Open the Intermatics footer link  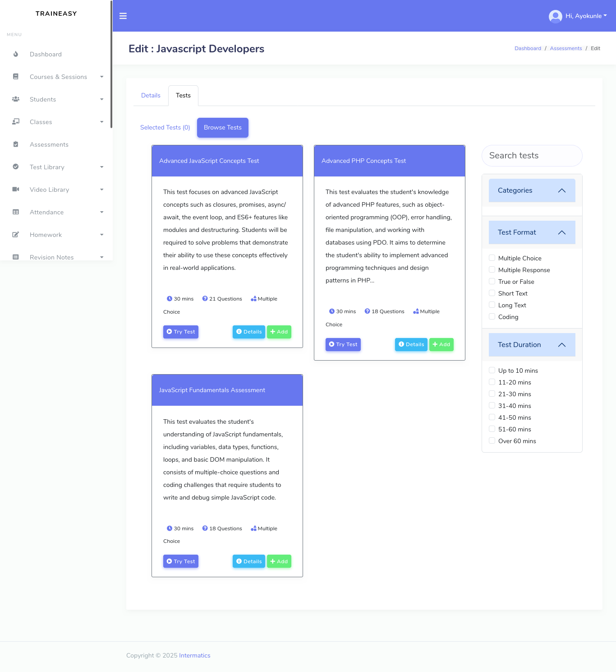coord(194,655)
